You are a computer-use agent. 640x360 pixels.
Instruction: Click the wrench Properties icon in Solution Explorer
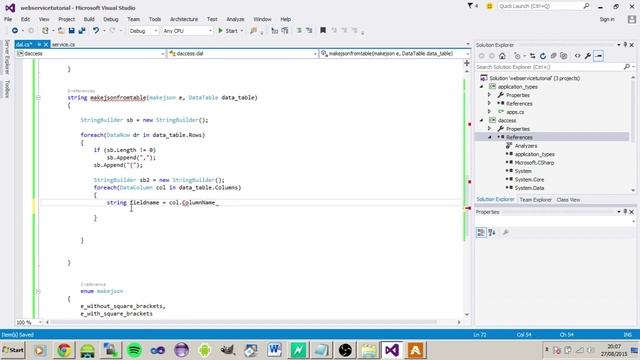coord(588,56)
